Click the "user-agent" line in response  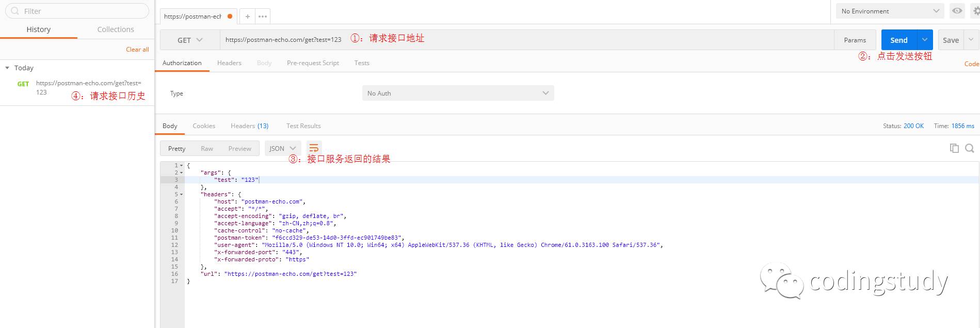pyautogui.click(x=439, y=245)
